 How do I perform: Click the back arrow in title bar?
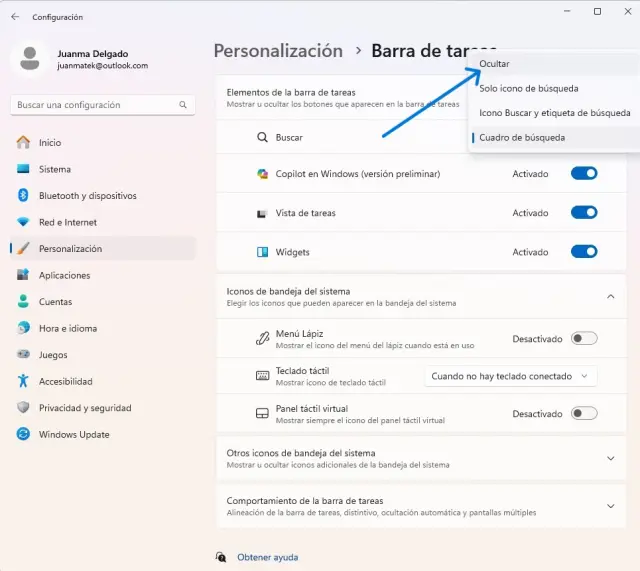coord(15,17)
